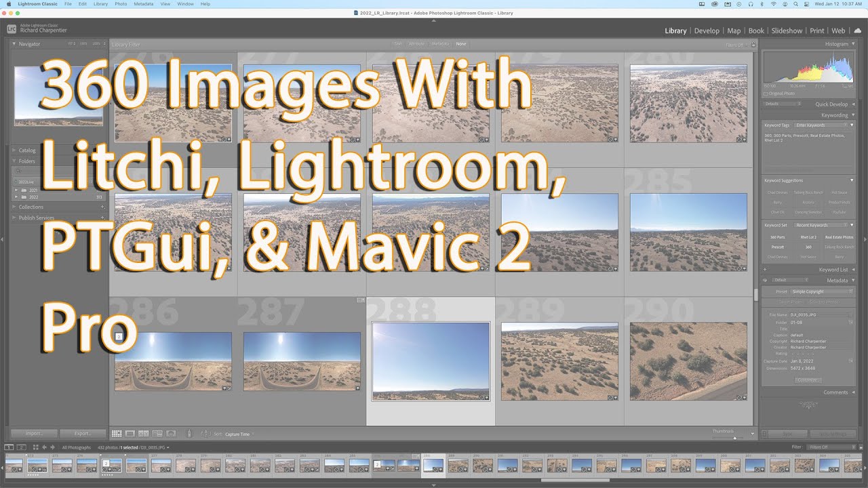Open the Metadata Preset dropdown

[x=823, y=291]
